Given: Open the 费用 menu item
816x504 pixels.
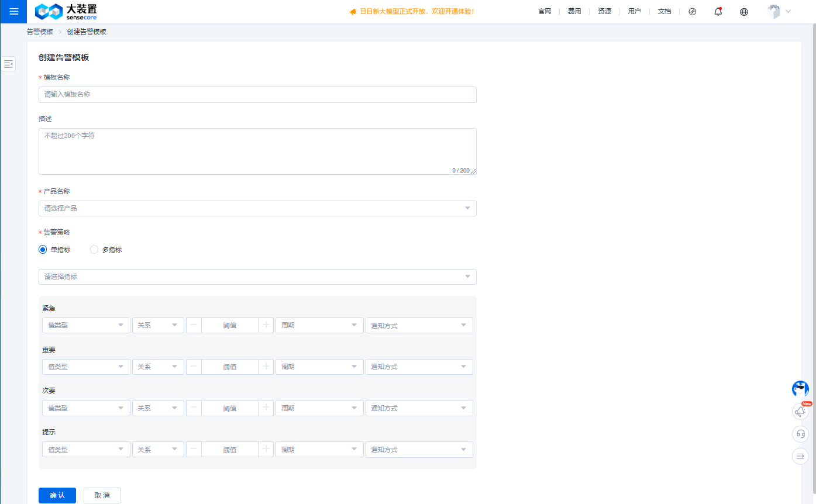Looking at the screenshot, I should point(574,11).
